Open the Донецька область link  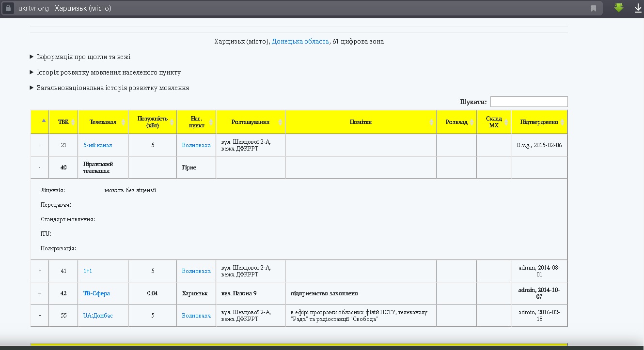[300, 42]
